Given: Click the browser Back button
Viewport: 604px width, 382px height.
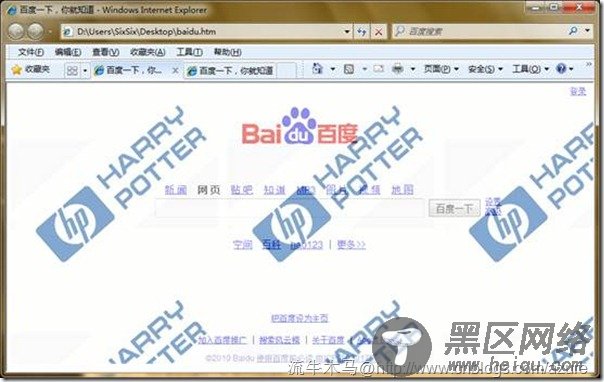Looking at the screenshot, I should coord(16,31).
